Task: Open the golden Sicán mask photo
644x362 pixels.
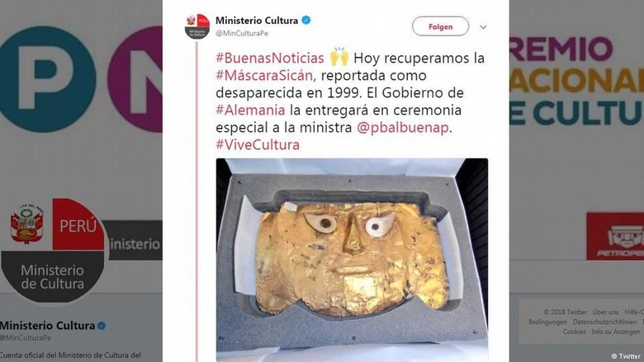Action: point(352,260)
